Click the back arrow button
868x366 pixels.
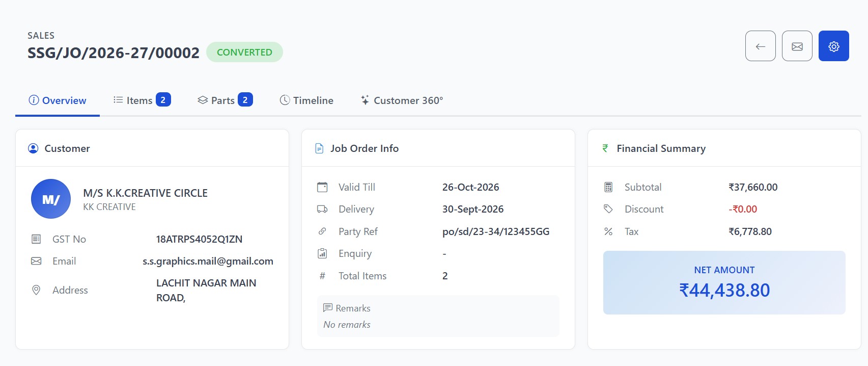coord(760,46)
